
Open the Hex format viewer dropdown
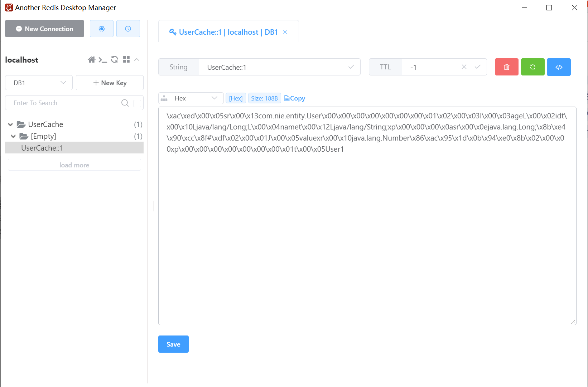[191, 98]
